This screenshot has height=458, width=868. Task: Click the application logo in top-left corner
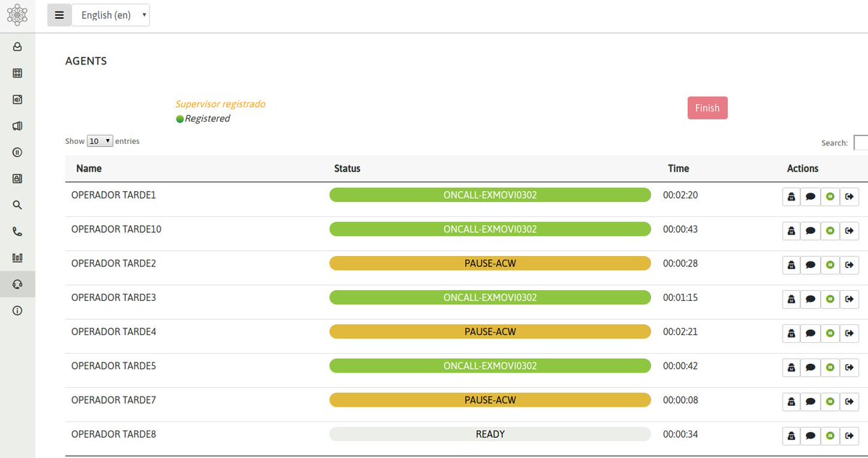(x=17, y=14)
